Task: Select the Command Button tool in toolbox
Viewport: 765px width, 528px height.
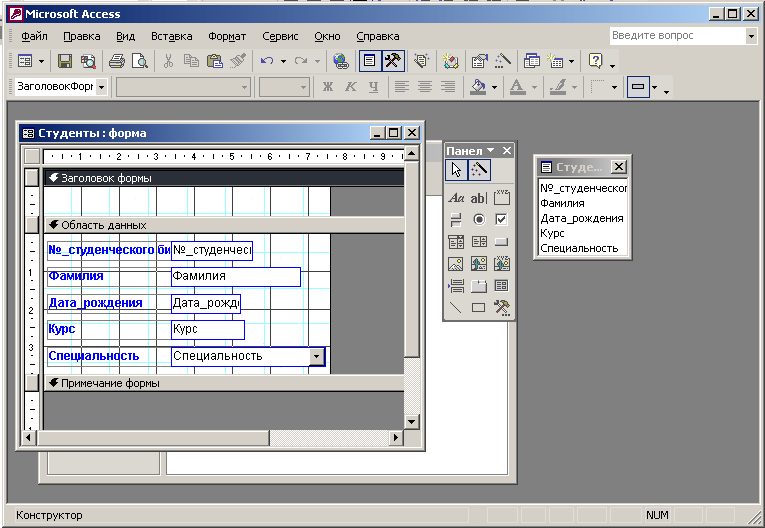Action: point(502,242)
